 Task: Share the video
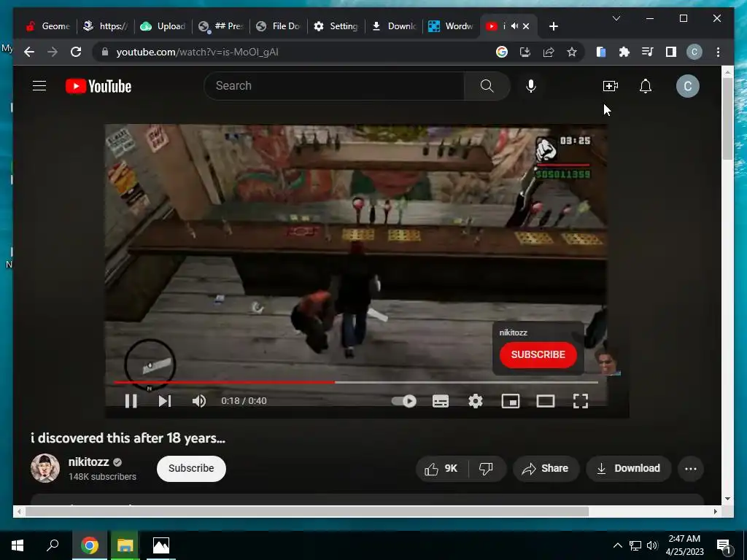(546, 469)
